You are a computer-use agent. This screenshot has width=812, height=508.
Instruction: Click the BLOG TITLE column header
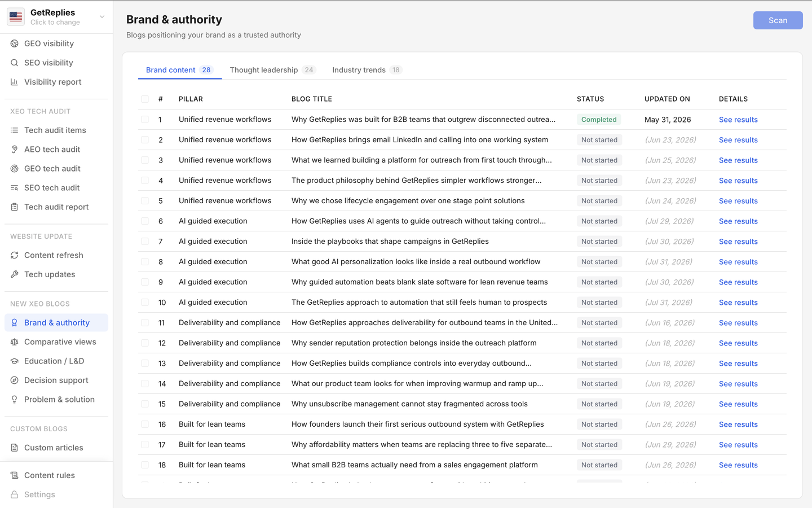pos(312,99)
